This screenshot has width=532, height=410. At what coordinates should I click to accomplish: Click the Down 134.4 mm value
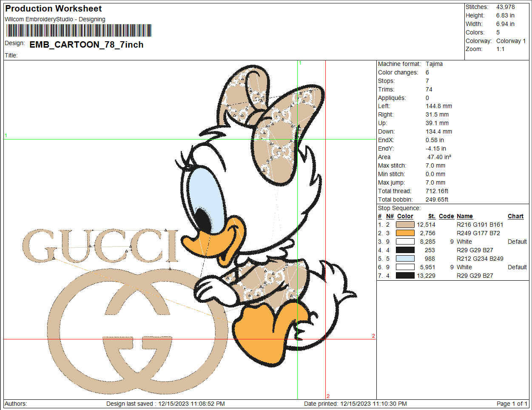pyautogui.click(x=439, y=131)
